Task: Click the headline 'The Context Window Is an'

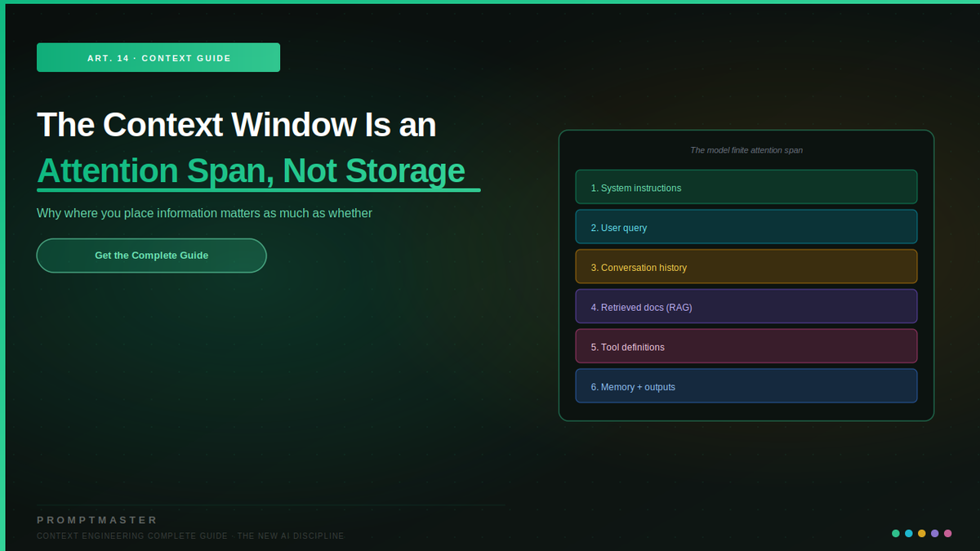Action: tap(237, 125)
